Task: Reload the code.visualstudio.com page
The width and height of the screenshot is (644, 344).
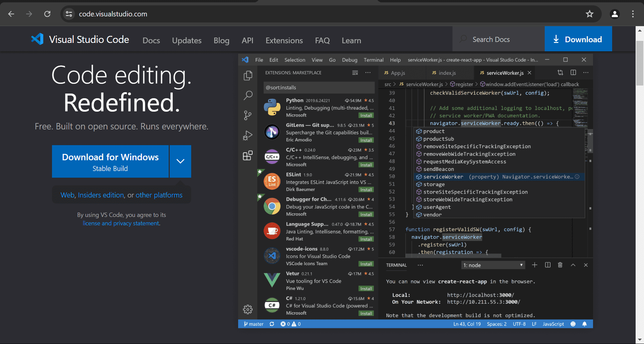Action: [x=47, y=14]
